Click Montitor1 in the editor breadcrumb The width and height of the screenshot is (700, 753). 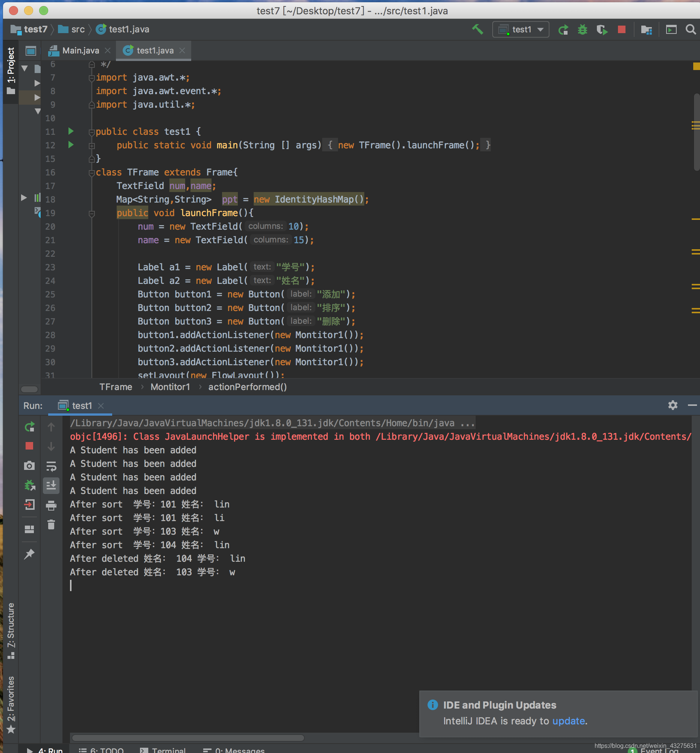pyautogui.click(x=170, y=387)
